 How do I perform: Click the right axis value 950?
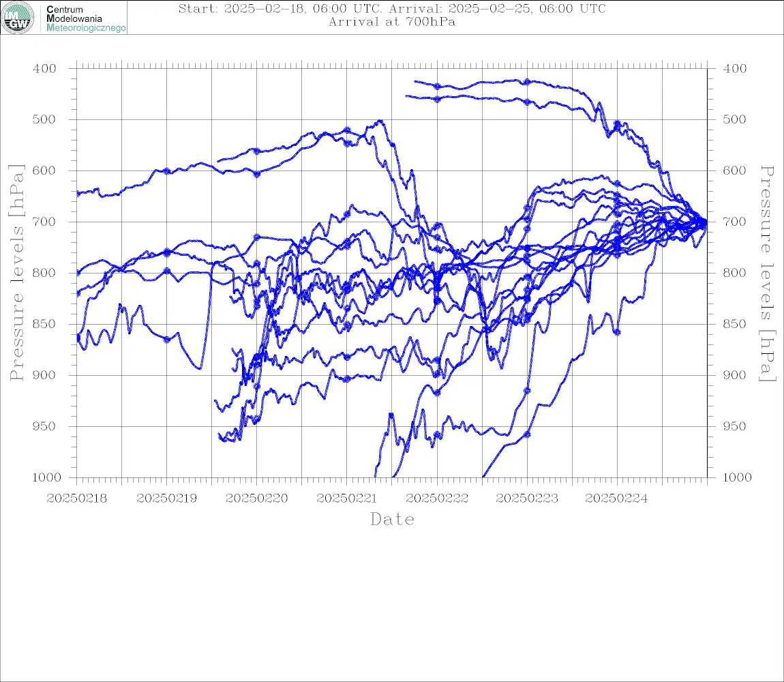734,426
